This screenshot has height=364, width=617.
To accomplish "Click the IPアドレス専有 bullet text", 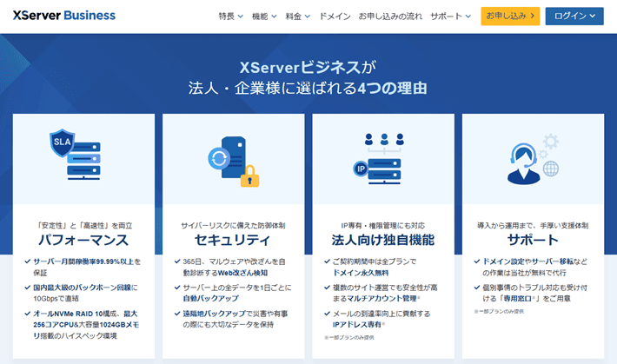I will [x=381, y=319].
